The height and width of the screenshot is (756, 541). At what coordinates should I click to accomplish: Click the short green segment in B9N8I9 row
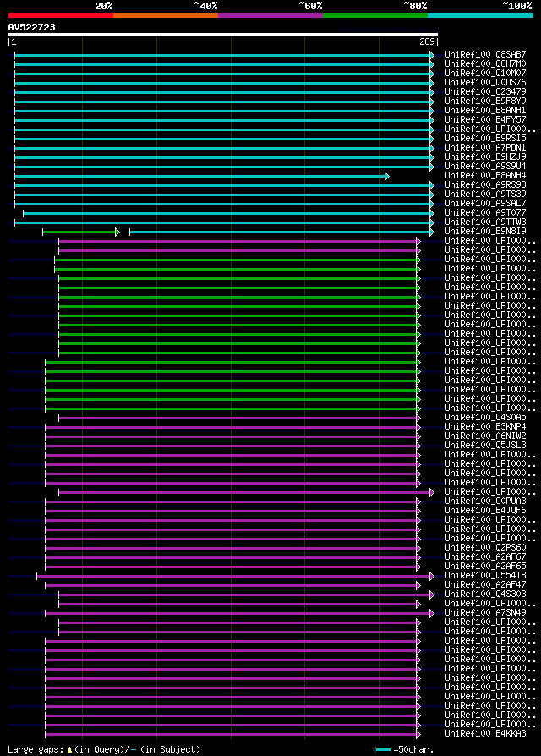tap(81, 233)
